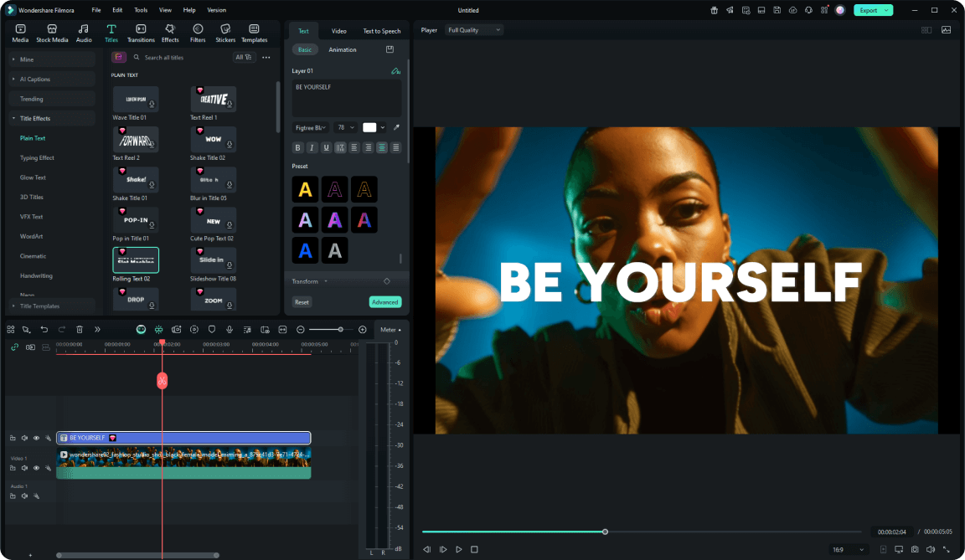965x560 pixels.
Task: Toggle bold text formatting
Action: [x=298, y=147]
